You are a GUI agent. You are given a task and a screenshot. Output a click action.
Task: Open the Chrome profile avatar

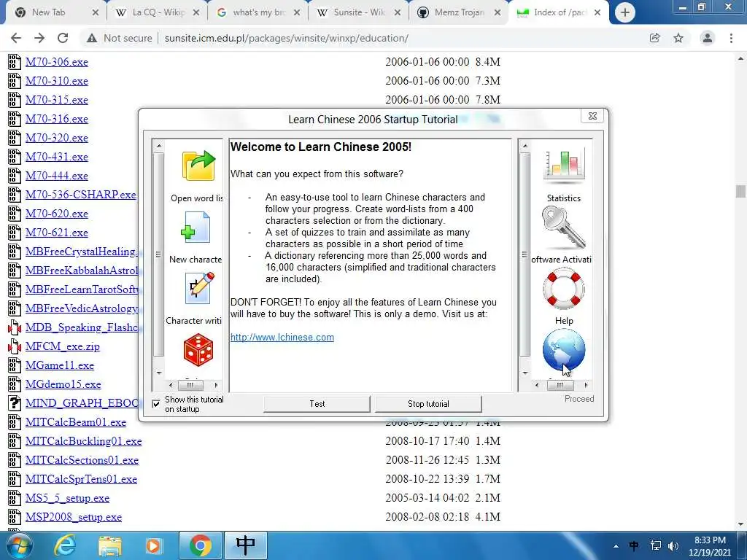[708, 38]
